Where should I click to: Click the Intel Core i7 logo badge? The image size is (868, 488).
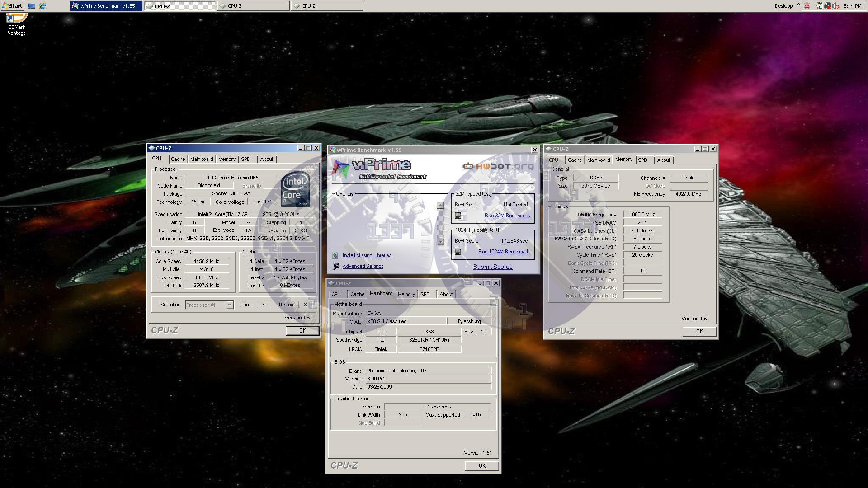[x=295, y=189]
